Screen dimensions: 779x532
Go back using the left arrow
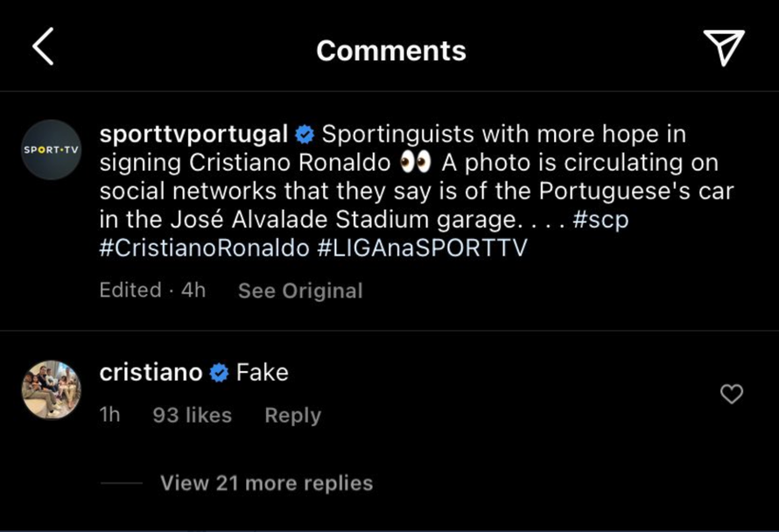click(x=43, y=47)
